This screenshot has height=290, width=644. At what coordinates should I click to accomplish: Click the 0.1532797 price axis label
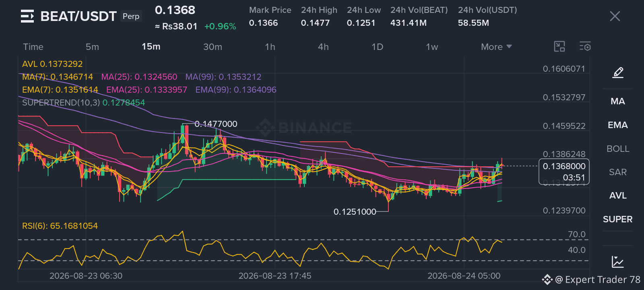coord(564,97)
